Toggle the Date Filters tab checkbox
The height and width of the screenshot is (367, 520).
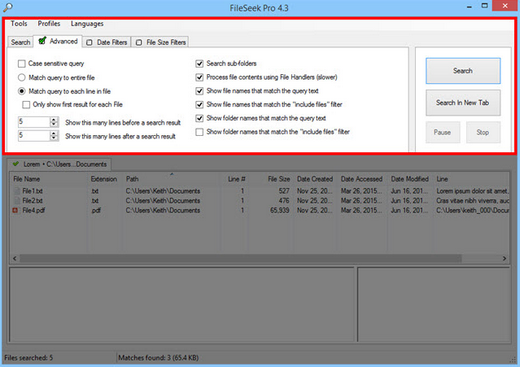click(x=89, y=43)
